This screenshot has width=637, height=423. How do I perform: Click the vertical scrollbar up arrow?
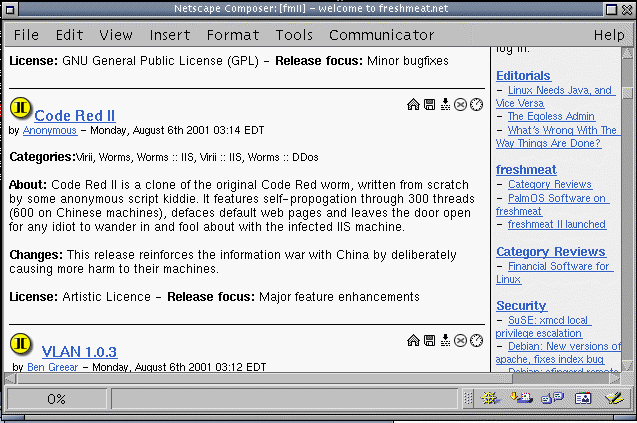pos(628,53)
